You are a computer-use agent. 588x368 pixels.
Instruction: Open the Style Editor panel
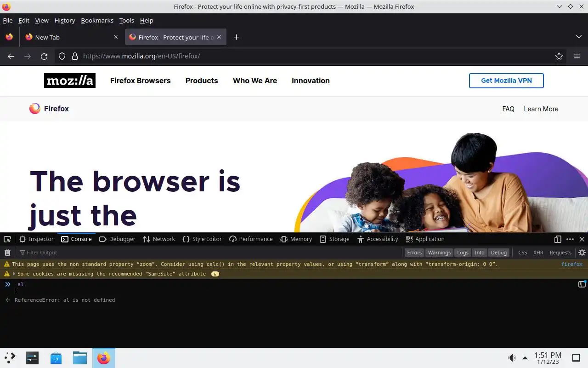click(202, 239)
